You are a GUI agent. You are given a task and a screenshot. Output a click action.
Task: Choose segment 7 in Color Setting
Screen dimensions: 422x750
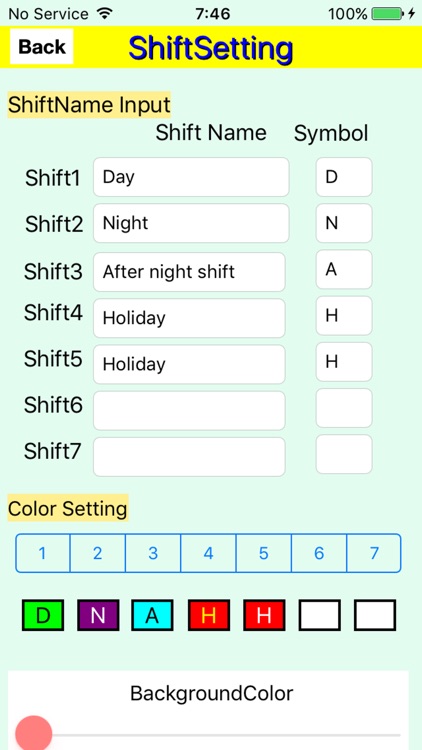(374, 553)
